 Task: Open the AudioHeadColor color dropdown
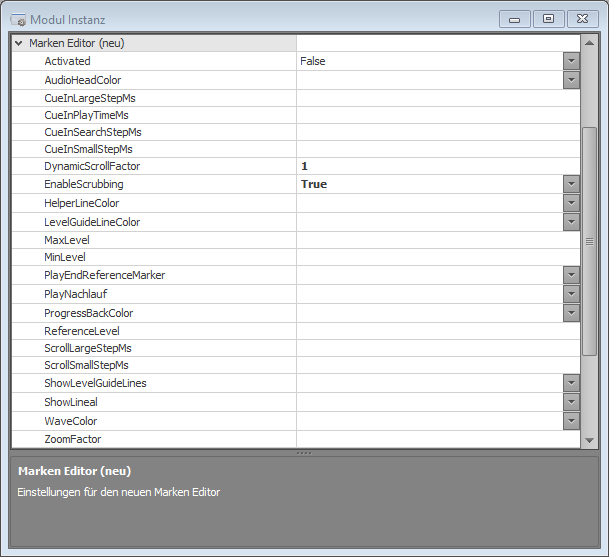click(571, 80)
